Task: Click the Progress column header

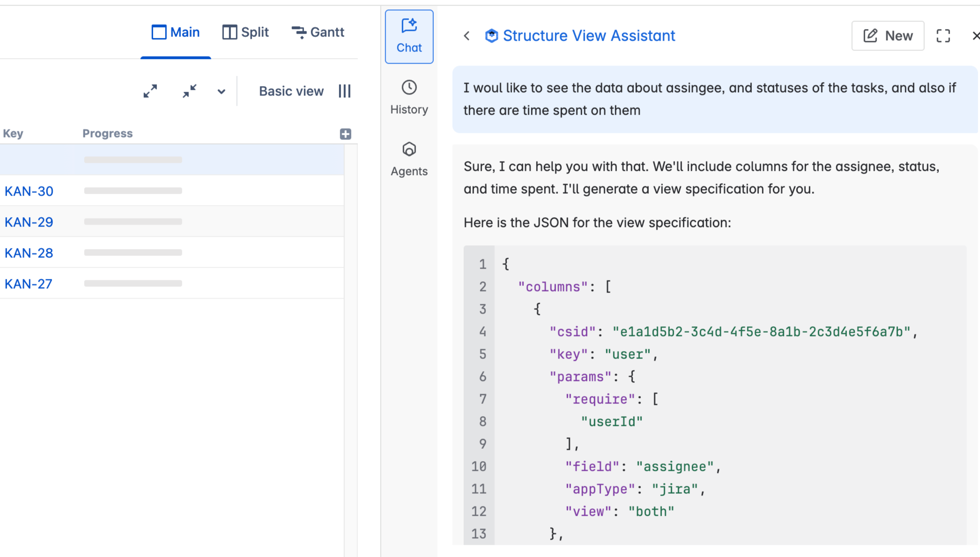Action: click(x=107, y=133)
